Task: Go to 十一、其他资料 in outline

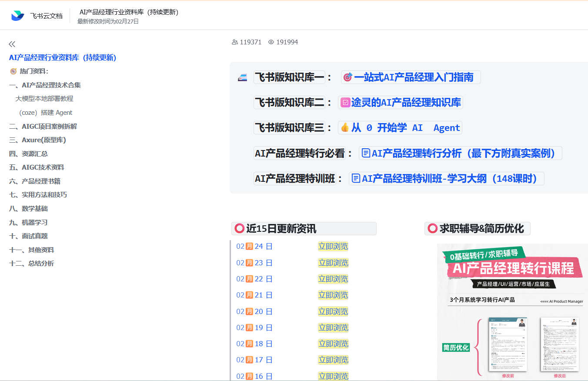Action: pyautogui.click(x=31, y=250)
